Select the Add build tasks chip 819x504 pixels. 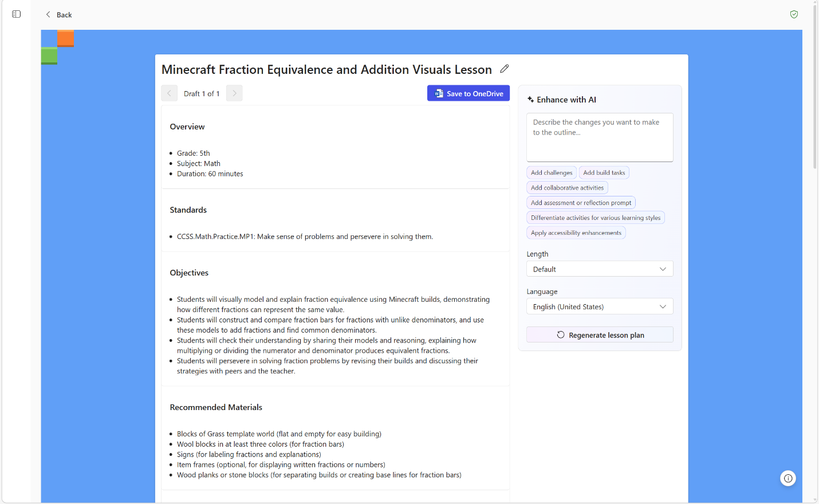tap(604, 172)
